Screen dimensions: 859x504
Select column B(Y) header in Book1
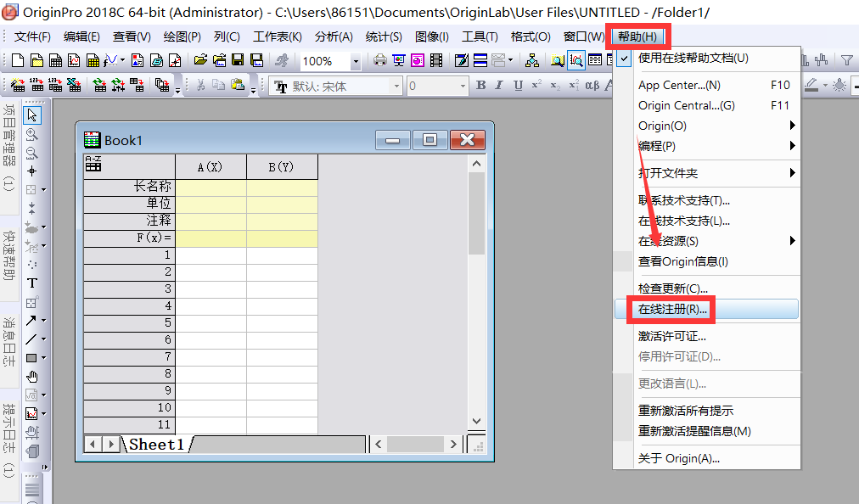click(x=282, y=167)
